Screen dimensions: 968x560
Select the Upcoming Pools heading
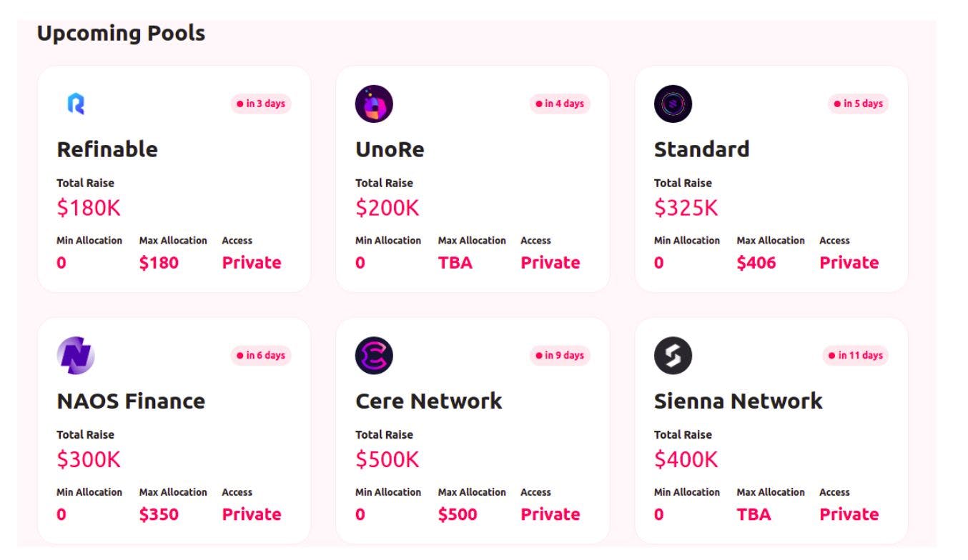122,31
